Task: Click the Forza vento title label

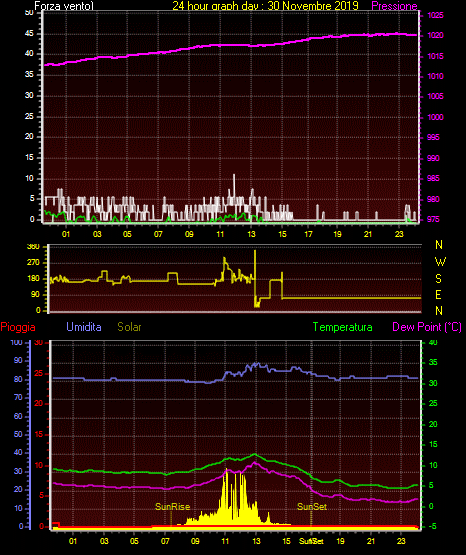Action: 64,6
